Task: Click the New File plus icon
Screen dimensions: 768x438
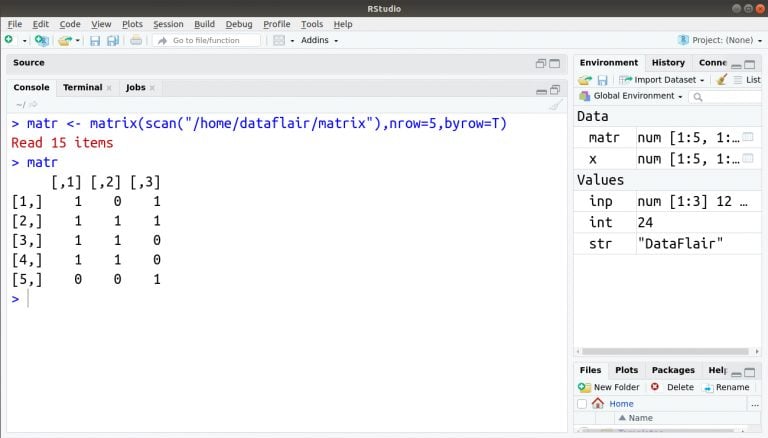Action: 9,40
